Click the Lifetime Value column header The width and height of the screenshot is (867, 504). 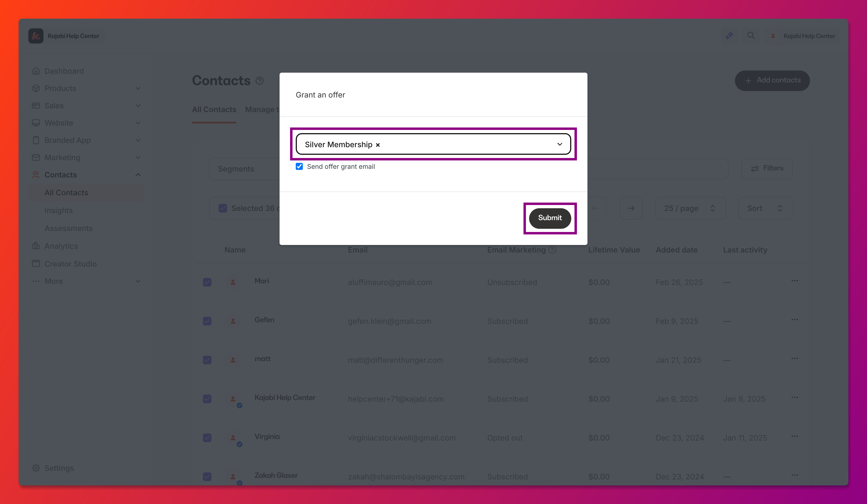click(614, 250)
